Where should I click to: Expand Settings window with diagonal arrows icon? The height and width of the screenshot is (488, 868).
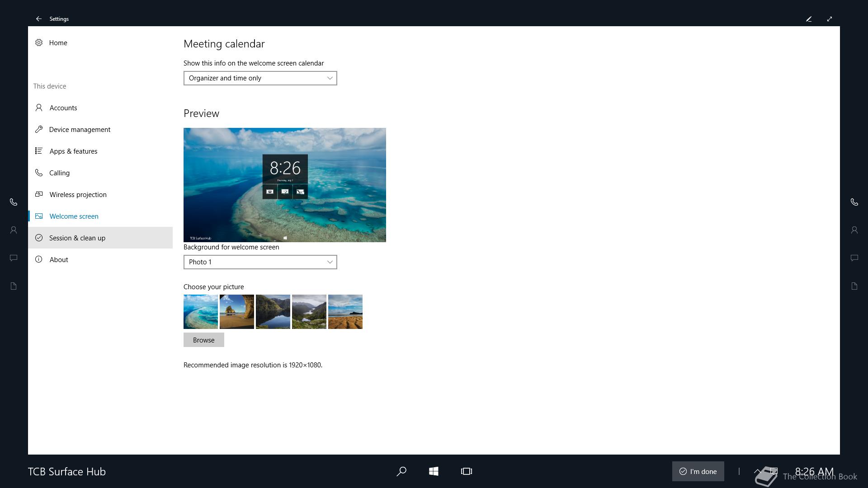pos(830,19)
